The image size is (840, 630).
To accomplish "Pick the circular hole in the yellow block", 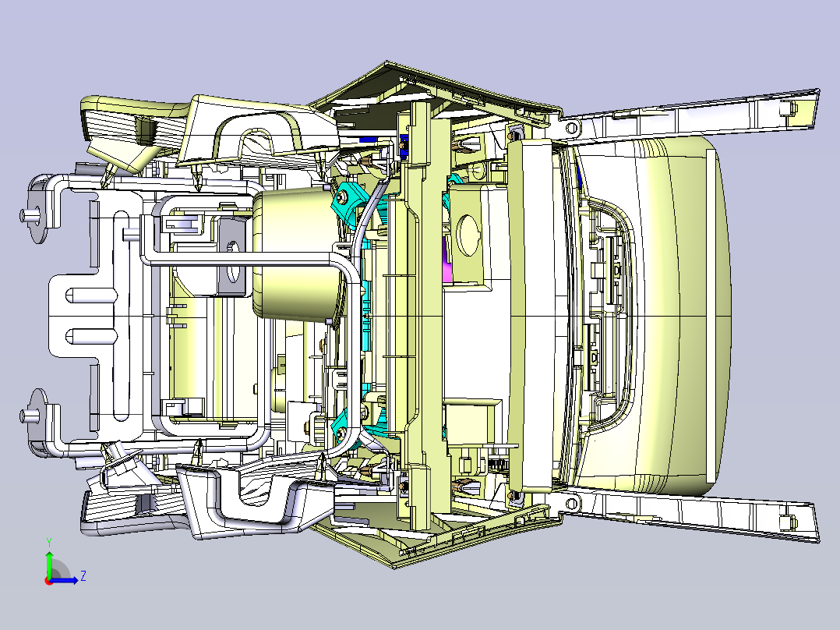I will point(468,235).
